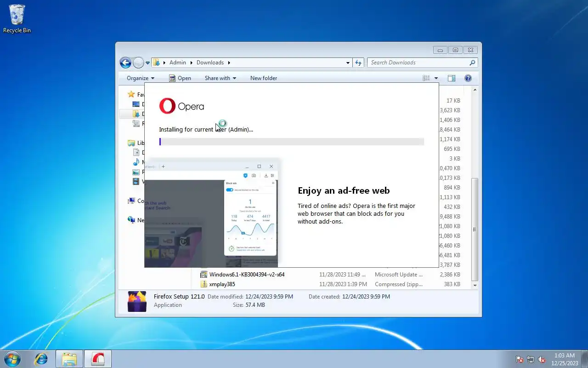588x368 pixels.
Task: Click the muted volume tray icon
Action: [x=542, y=359]
